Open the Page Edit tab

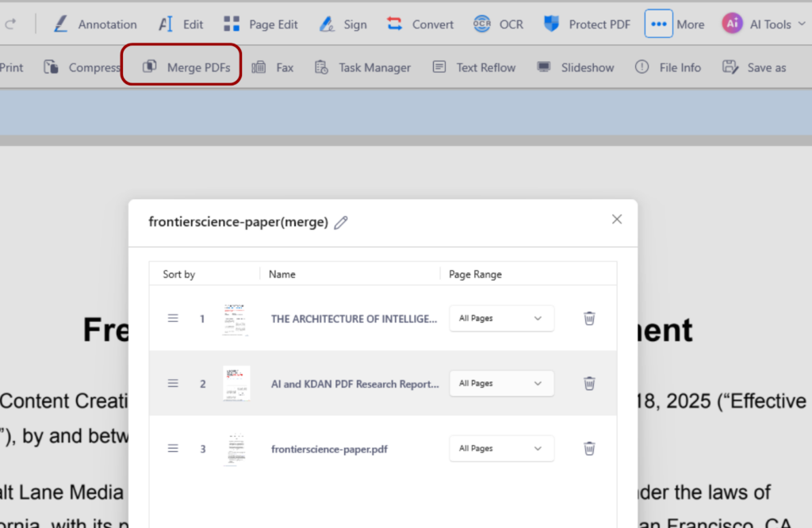point(260,24)
